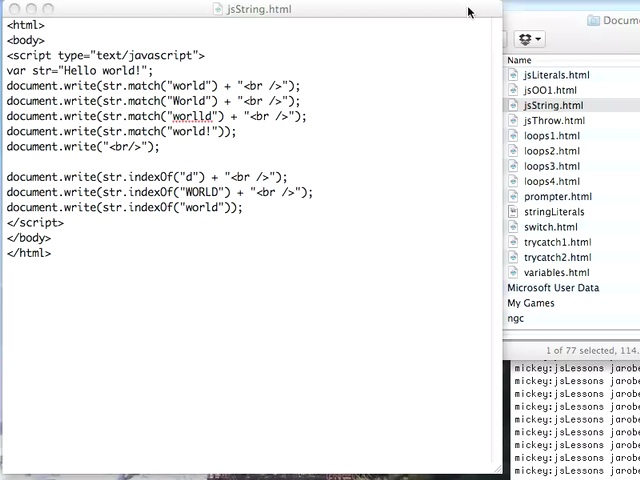Viewport: 640px width, 480px height.
Task: Click the loops4.html file name
Action: pos(552,181)
